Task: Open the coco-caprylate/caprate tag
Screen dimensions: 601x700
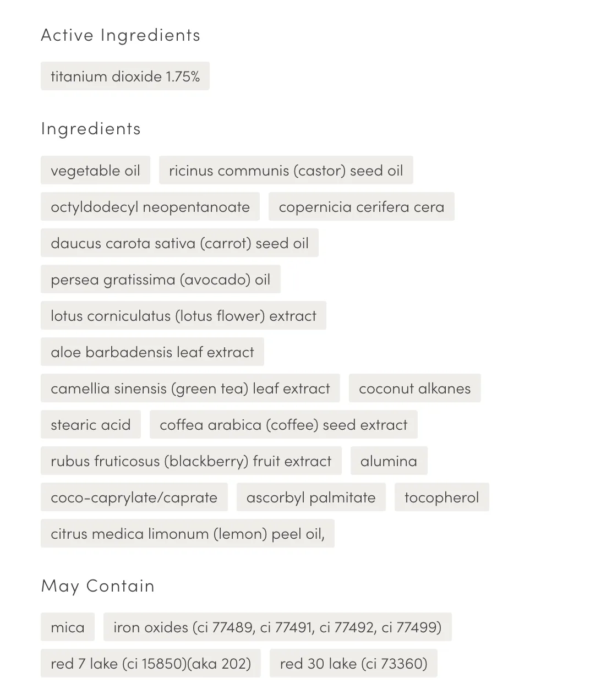Action: [134, 497]
